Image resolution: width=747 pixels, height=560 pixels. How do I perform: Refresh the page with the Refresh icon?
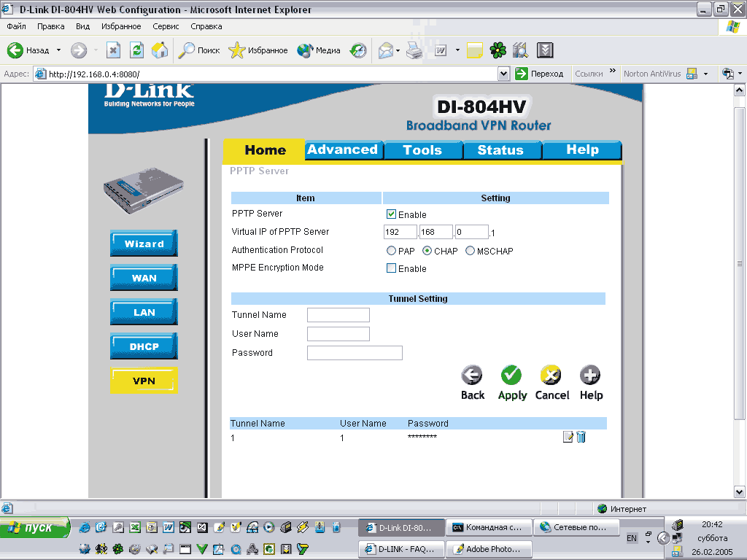point(136,50)
